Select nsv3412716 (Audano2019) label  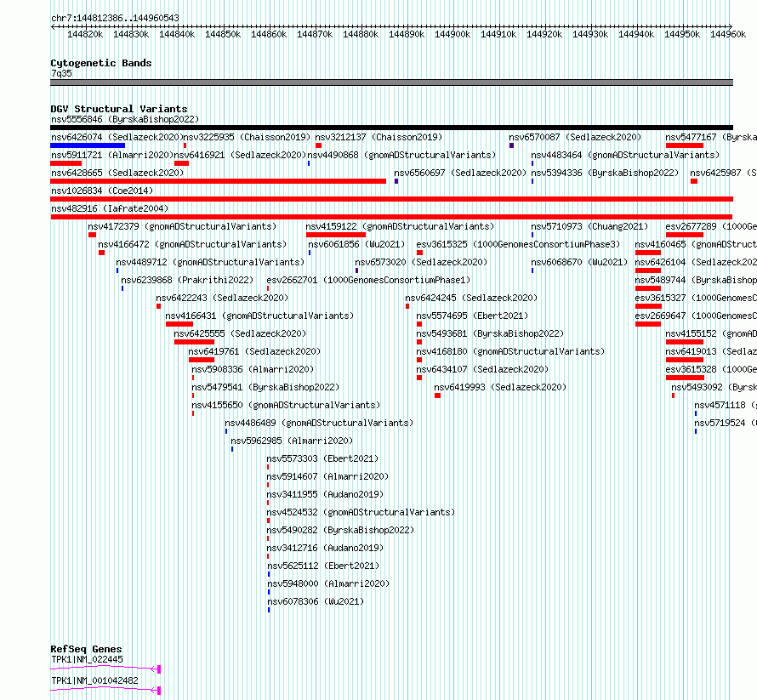click(325, 548)
